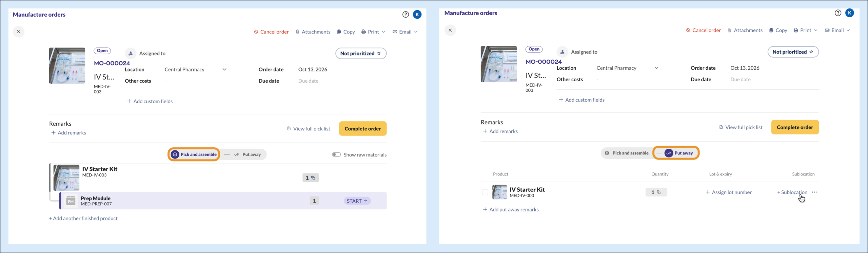Open Attachments in right panel
Viewport: 868px width, 253px height.
coord(745,30)
